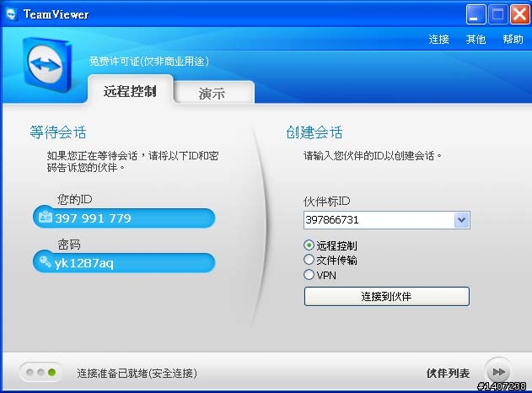Viewport: 532px width, 393px height.
Task: Open the 连接 menu
Action: pos(438,40)
